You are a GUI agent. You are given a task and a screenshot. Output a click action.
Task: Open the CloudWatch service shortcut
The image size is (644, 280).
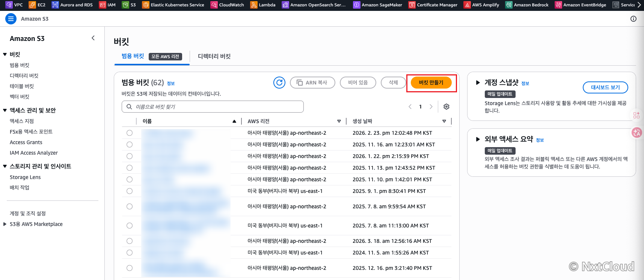(227, 5)
